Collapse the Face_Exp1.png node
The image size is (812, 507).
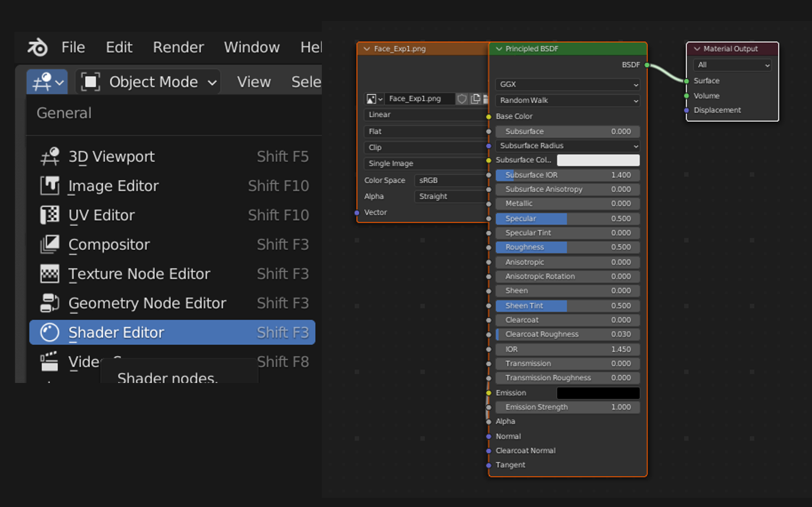(x=367, y=49)
